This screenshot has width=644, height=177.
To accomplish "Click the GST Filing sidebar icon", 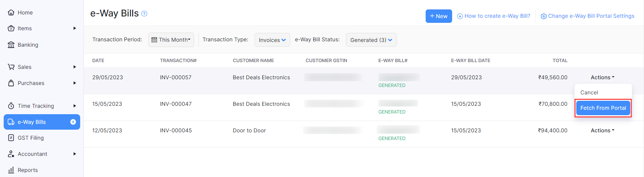I will click(11, 138).
